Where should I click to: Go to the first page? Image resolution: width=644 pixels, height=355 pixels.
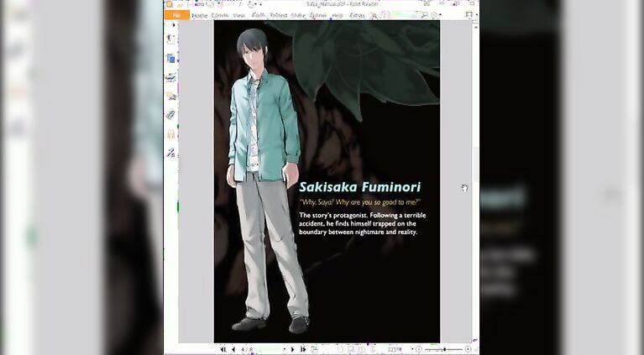(223, 349)
